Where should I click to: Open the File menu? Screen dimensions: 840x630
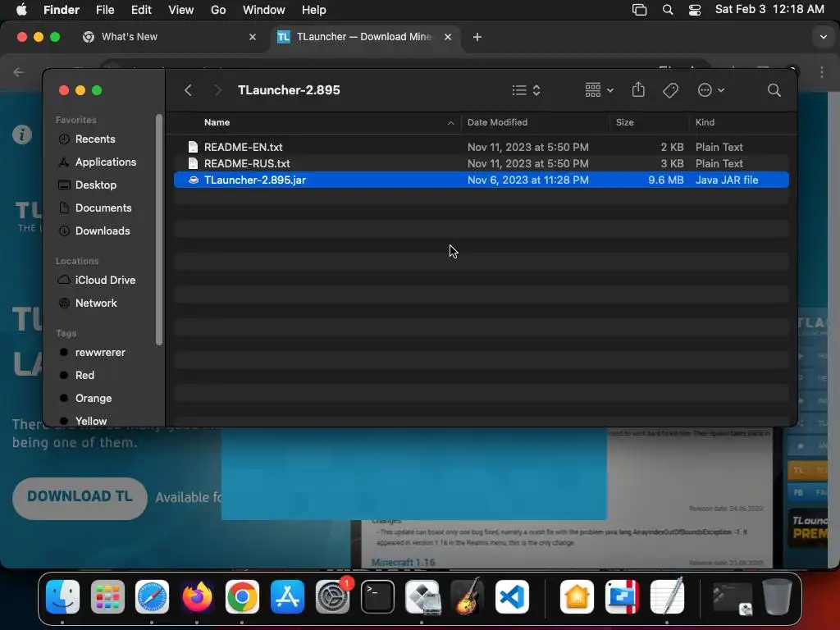point(105,10)
